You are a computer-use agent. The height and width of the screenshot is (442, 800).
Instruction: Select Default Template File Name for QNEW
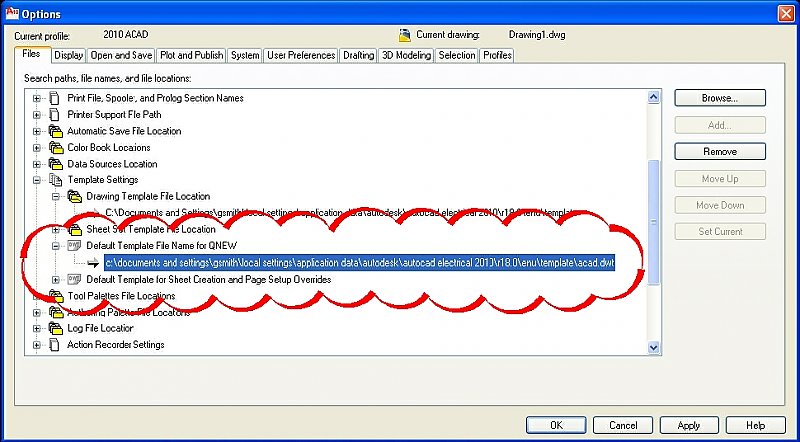tap(162, 245)
